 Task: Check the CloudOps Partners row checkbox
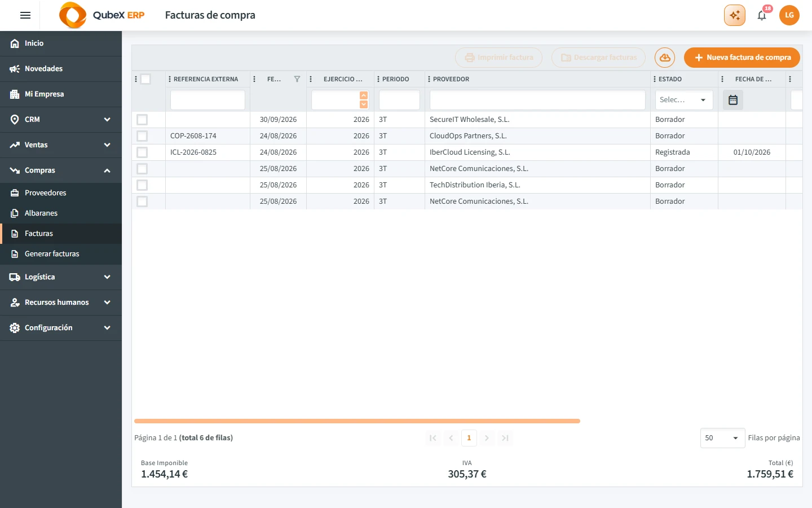click(142, 136)
